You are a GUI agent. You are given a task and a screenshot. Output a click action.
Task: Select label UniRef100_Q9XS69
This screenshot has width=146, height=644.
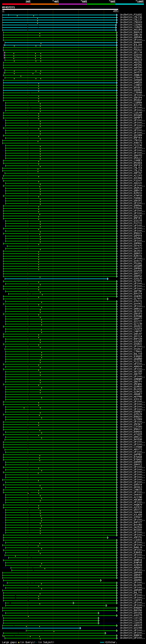pyautogui.click(x=131, y=613)
